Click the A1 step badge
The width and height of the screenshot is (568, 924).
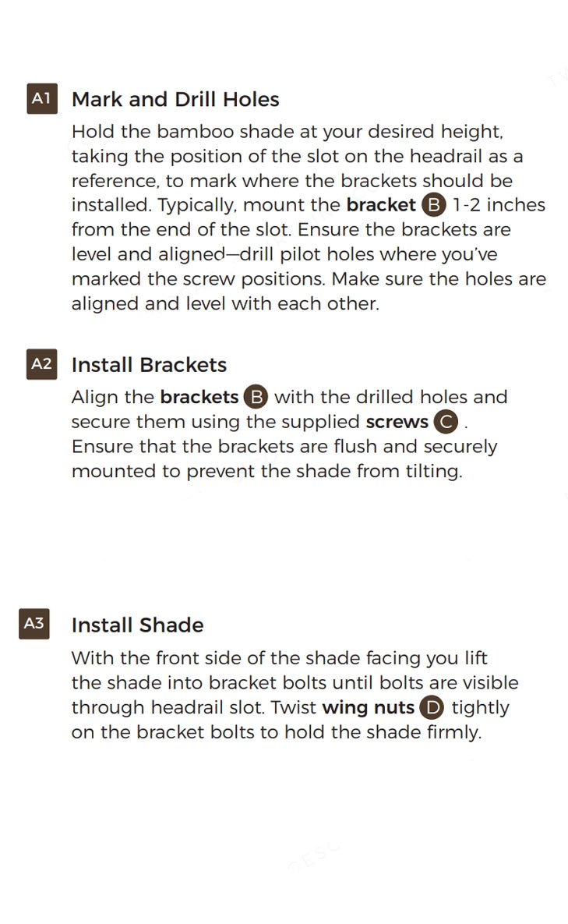42,98
